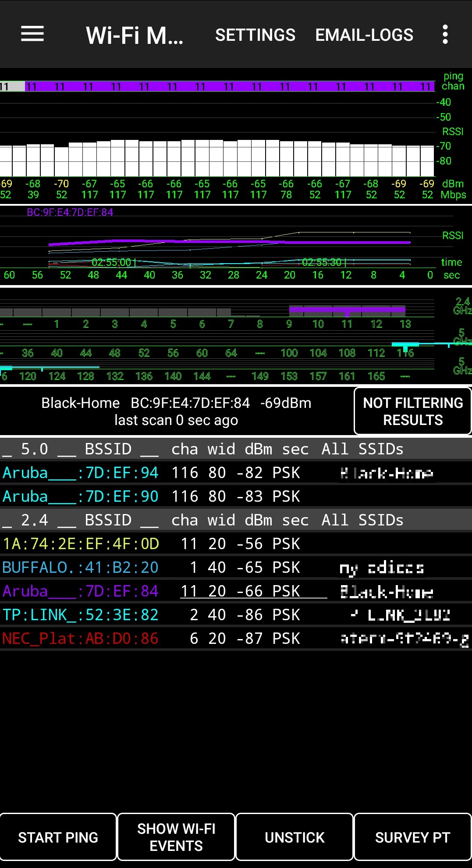Select the 1A:74:2E:EF:4F:0D network row
This screenshot has height=868, width=472.
(236, 543)
